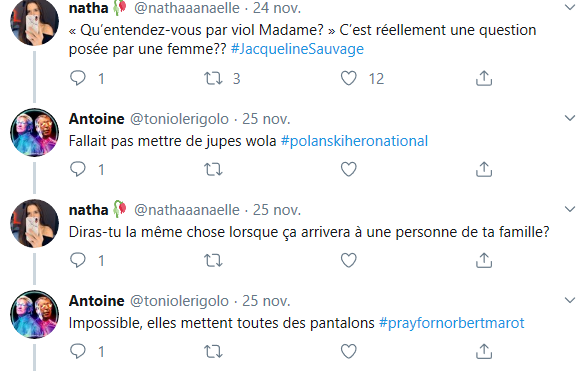Open options chevron on Antoine's 'pantalons' tweet
This screenshot has width=586, height=371.
pyautogui.click(x=570, y=300)
